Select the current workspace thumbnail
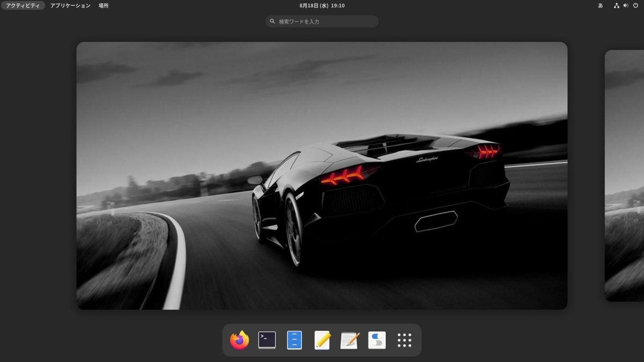 (322, 175)
